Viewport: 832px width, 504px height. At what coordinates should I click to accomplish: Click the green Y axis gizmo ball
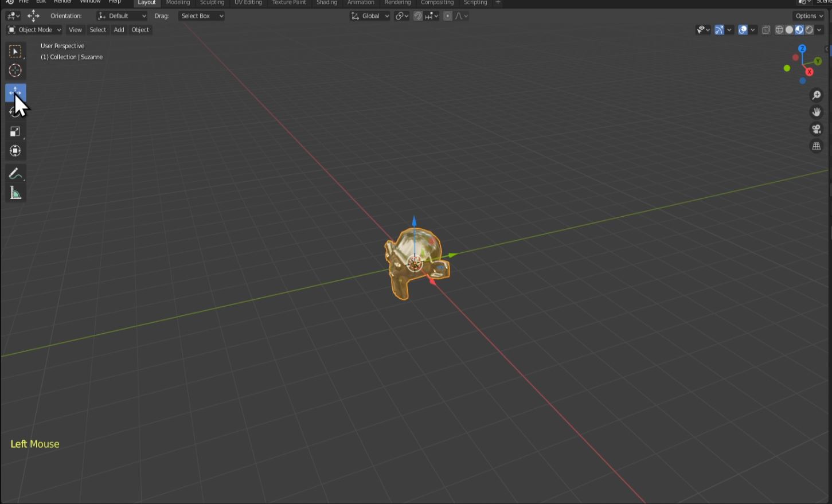click(818, 61)
